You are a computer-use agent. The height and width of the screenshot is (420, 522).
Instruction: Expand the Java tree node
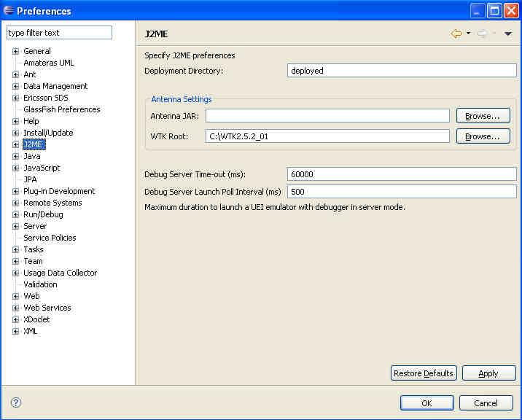[15, 156]
